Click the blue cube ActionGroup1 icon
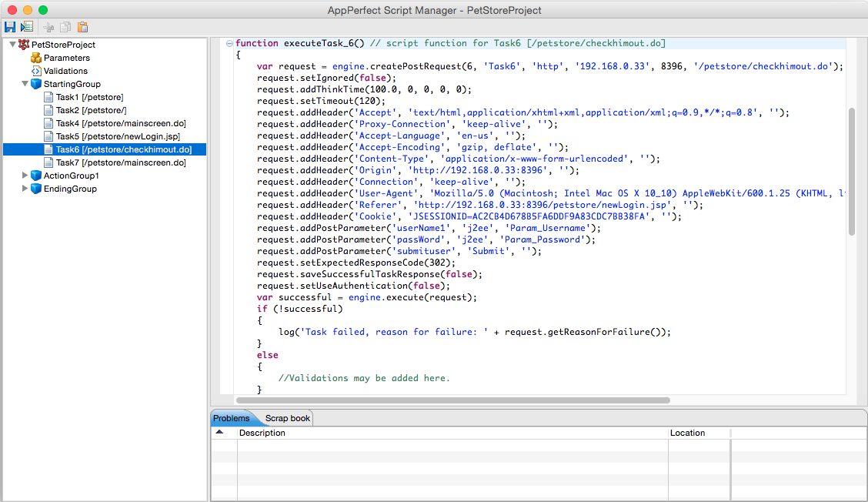 pyautogui.click(x=36, y=175)
